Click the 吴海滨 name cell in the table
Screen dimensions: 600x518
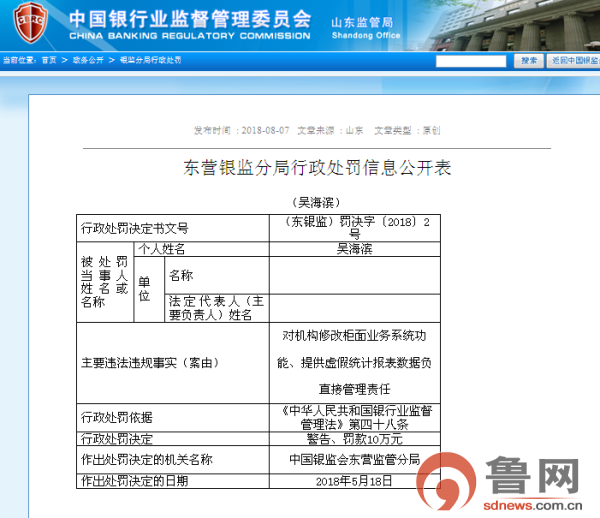(355, 249)
